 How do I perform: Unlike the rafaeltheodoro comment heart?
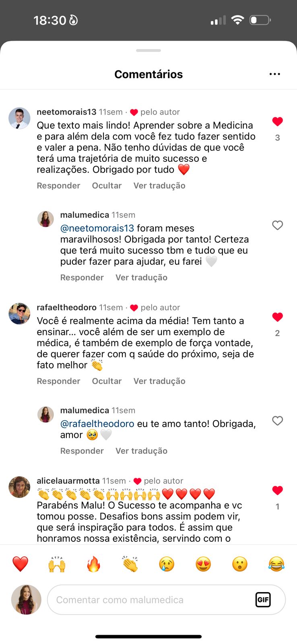(x=277, y=317)
